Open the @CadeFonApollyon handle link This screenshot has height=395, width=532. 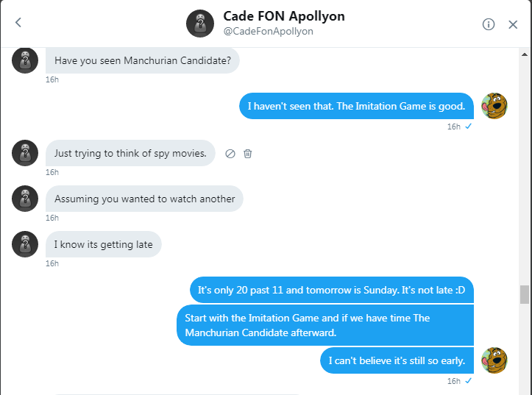(x=268, y=31)
